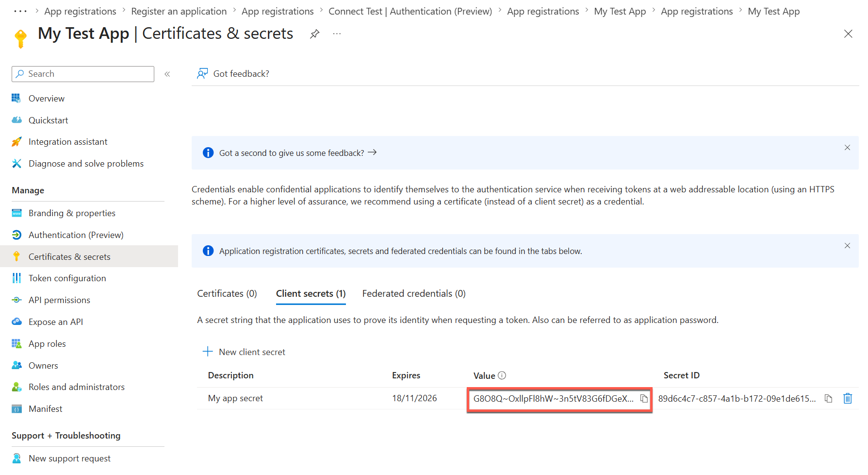Click the Secret ID text starting 89d6c4c7

tap(737, 399)
